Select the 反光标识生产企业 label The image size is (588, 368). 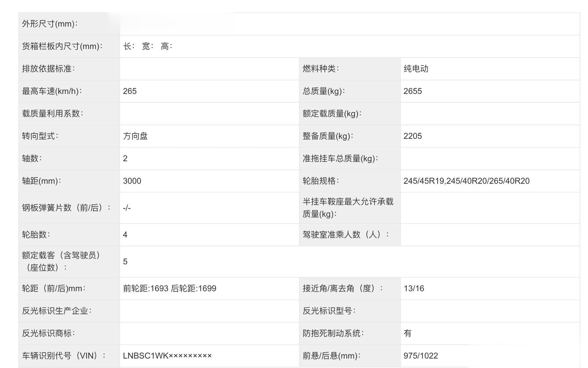coord(57,311)
